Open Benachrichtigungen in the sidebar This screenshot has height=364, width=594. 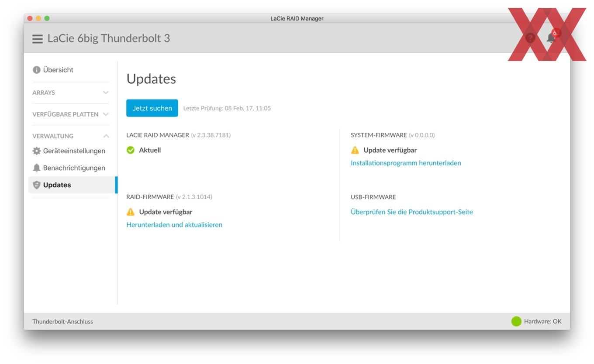69,168
